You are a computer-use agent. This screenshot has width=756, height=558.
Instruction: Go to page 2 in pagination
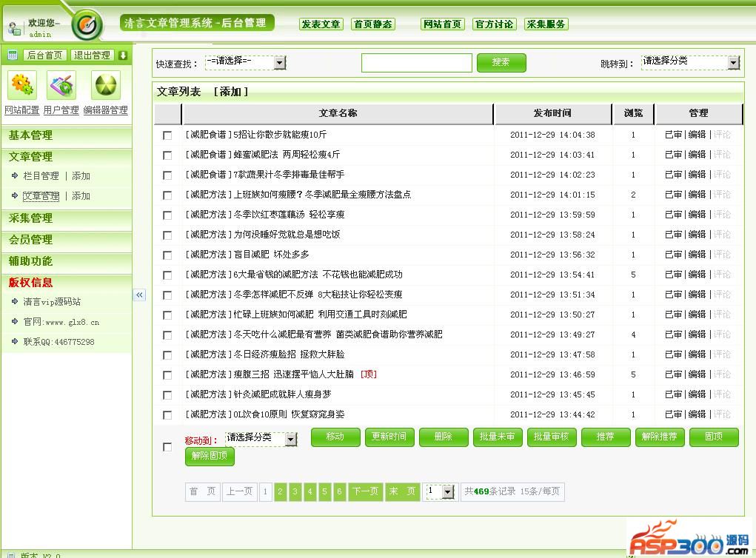280,491
